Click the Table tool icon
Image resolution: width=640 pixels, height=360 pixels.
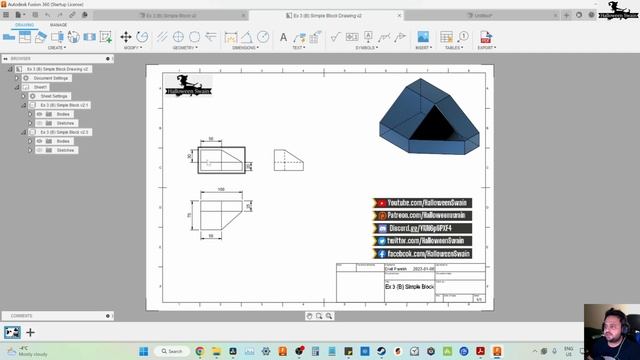(446, 37)
